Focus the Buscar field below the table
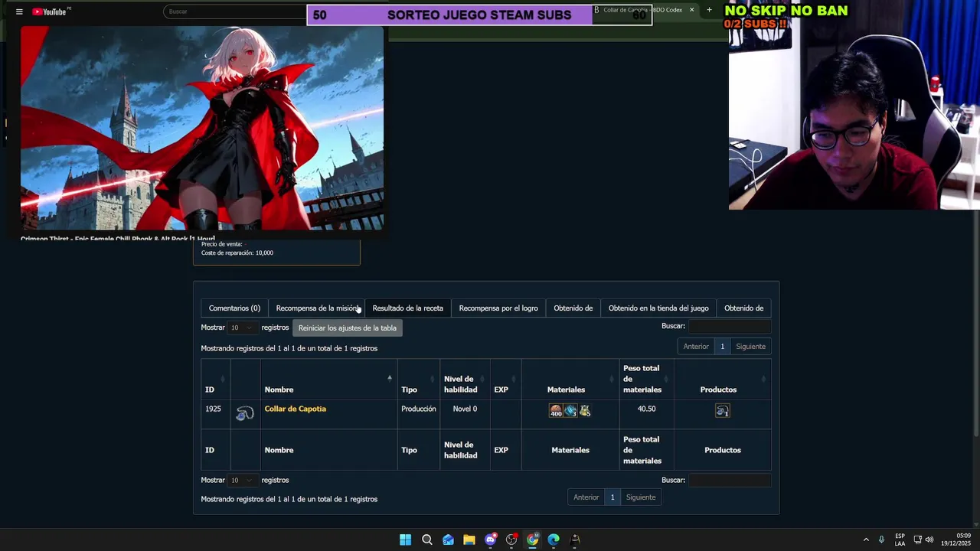The height and width of the screenshot is (551, 980). point(730,481)
